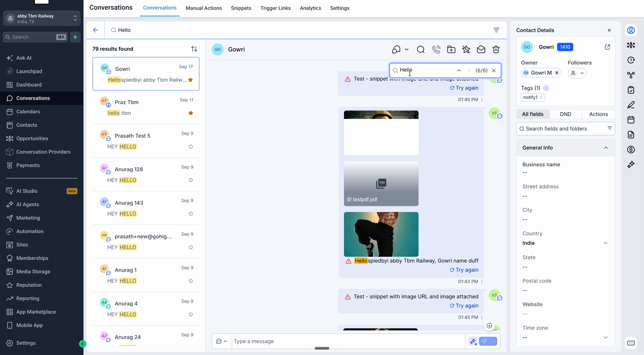Click Try again under the 01:43 PM message
Image resolution: width=644 pixels, height=355 pixels.
(464, 270)
